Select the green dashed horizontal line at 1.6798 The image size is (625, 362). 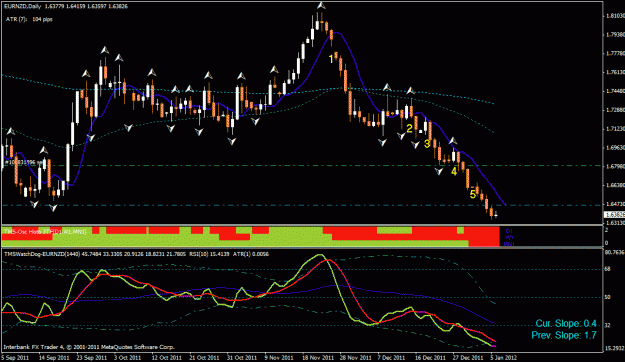[x=301, y=165]
